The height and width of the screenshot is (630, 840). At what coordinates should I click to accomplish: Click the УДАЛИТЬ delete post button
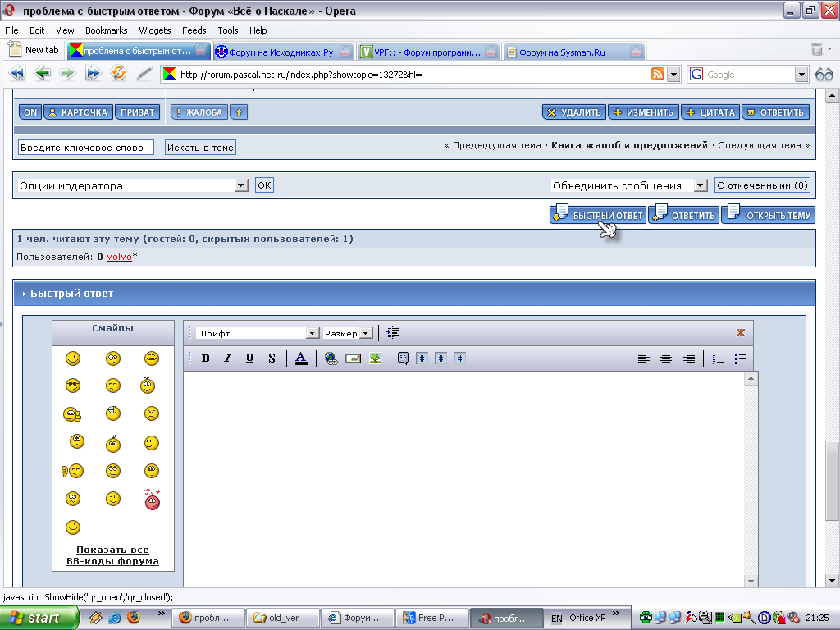[573, 112]
